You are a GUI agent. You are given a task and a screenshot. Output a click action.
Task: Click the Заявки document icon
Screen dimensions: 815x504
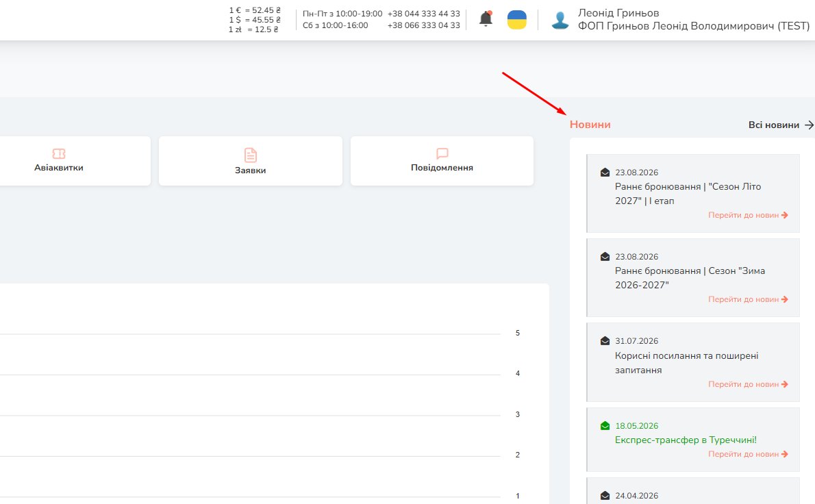[x=251, y=155]
